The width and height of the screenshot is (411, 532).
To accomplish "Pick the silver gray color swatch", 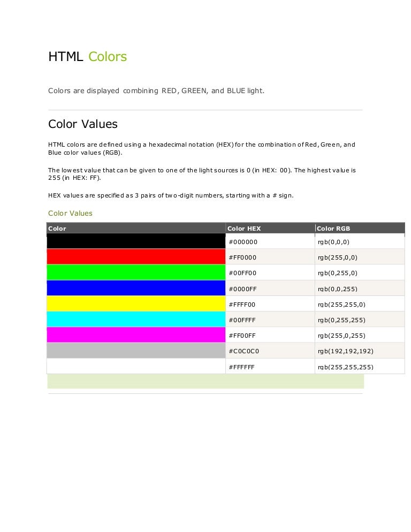I will [x=136, y=351].
